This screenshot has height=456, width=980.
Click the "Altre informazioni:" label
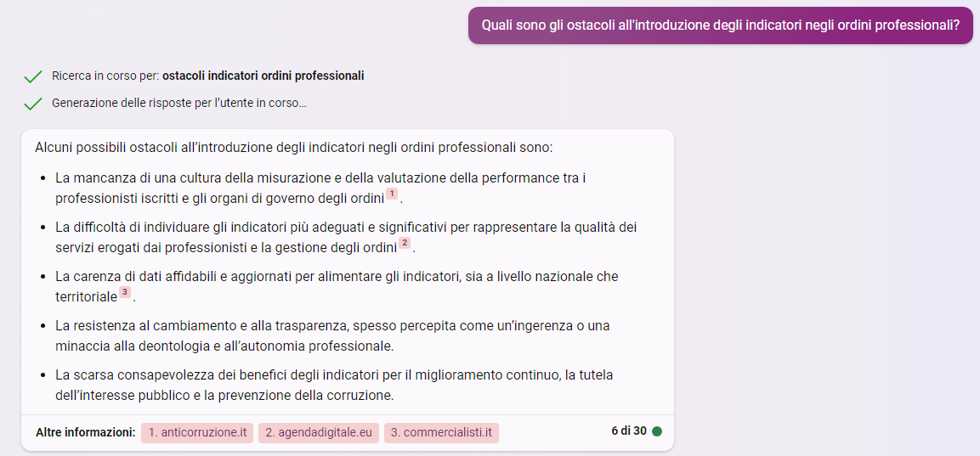pos(85,432)
